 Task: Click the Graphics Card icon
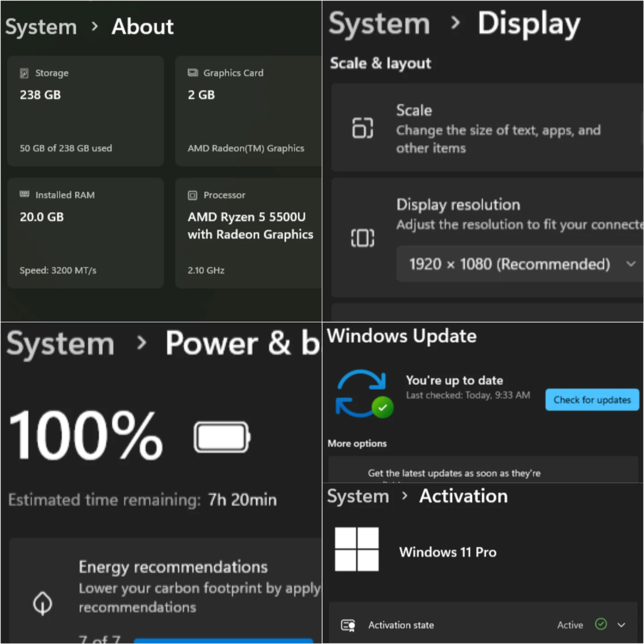pos(193,72)
